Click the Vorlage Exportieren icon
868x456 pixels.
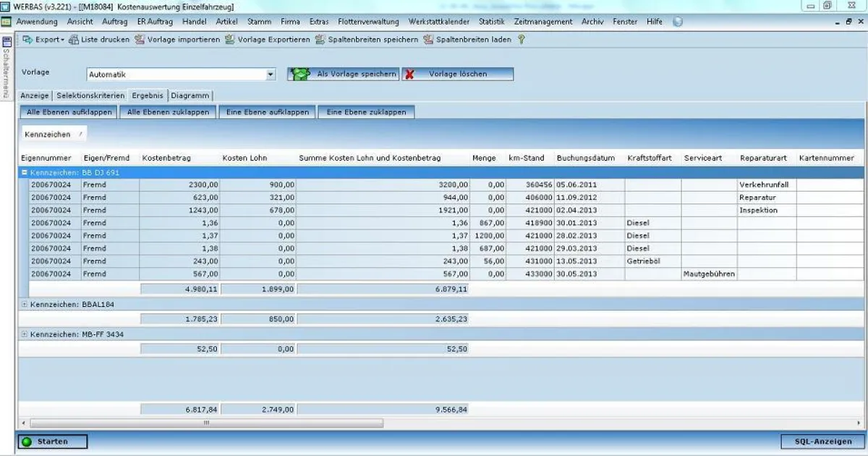[x=230, y=40]
